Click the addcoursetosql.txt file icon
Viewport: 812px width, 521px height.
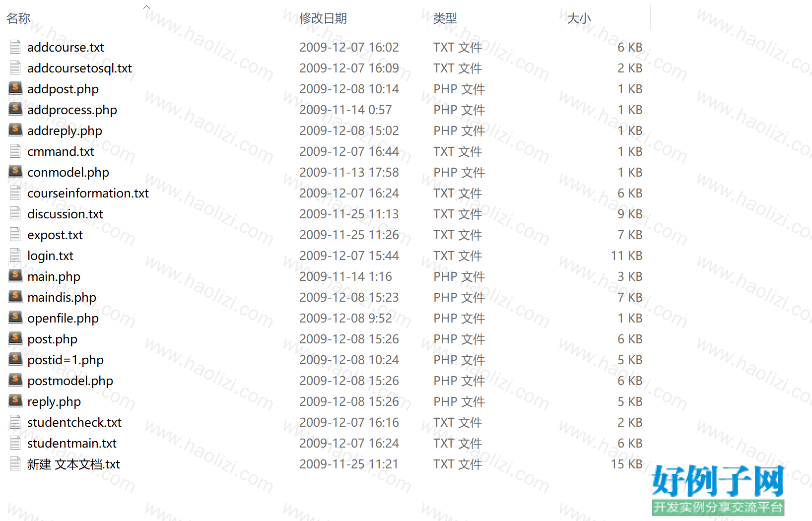click(x=15, y=67)
